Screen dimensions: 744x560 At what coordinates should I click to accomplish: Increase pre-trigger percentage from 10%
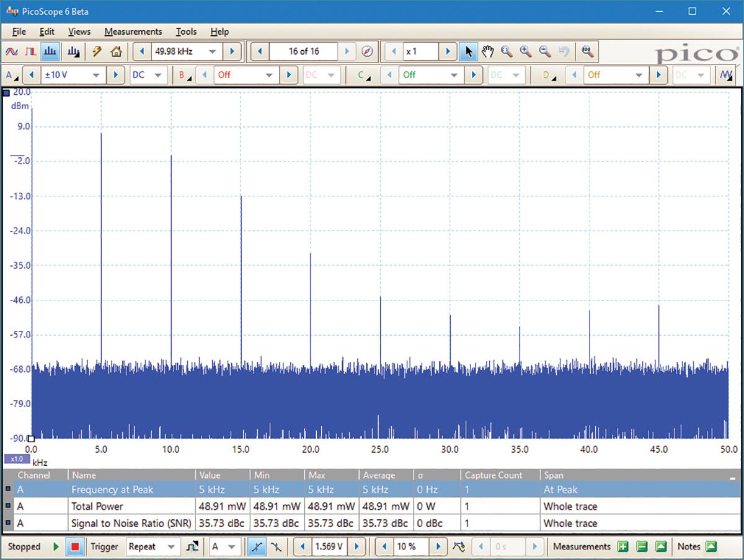(x=438, y=547)
